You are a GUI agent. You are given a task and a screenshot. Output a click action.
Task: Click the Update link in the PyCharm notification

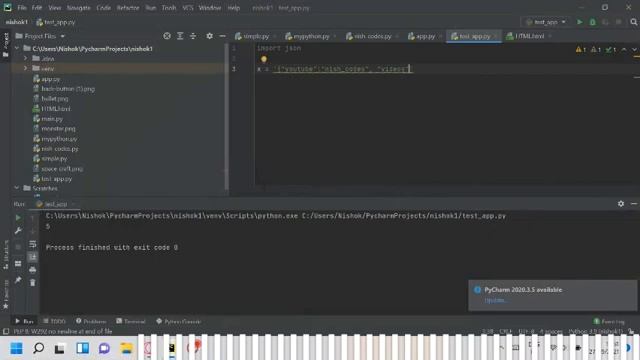click(496, 300)
